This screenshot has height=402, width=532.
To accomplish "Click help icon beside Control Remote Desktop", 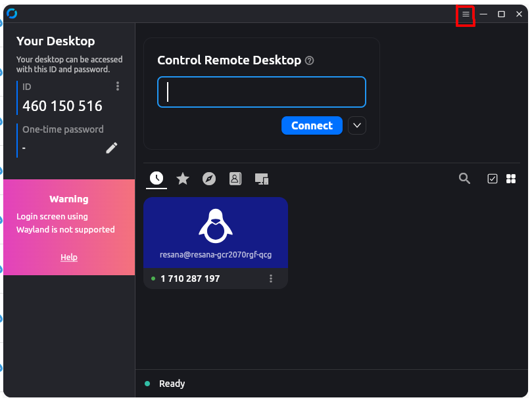I will click(310, 60).
